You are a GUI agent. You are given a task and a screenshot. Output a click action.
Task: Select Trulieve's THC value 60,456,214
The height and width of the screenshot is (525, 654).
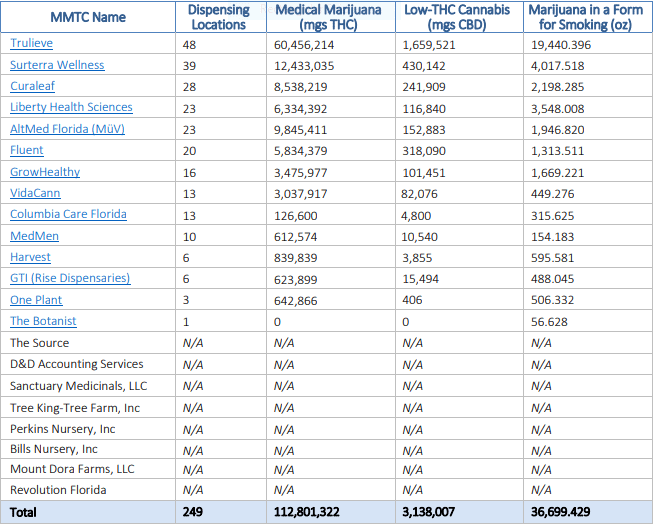pyautogui.click(x=304, y=45)
